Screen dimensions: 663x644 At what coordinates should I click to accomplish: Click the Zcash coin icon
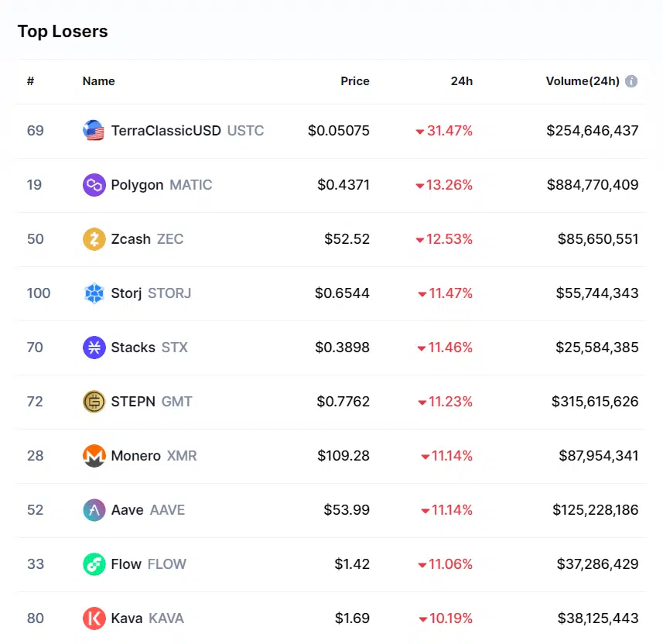[x=94, y=239]
